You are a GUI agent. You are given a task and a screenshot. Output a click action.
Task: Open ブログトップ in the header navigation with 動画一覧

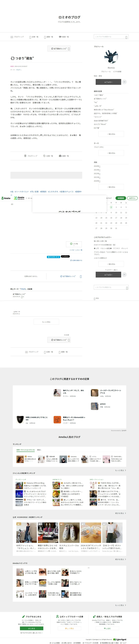point(17,37)
